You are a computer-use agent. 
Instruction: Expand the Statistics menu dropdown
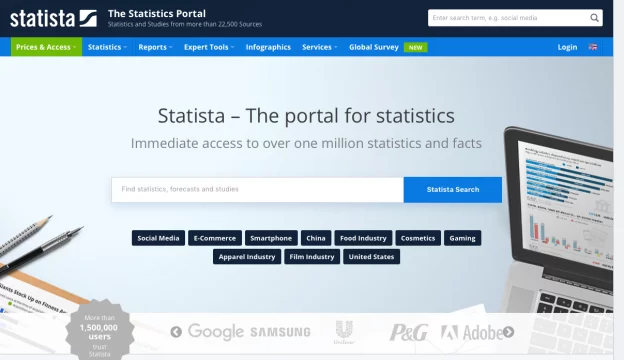click(x=107, y=47)
